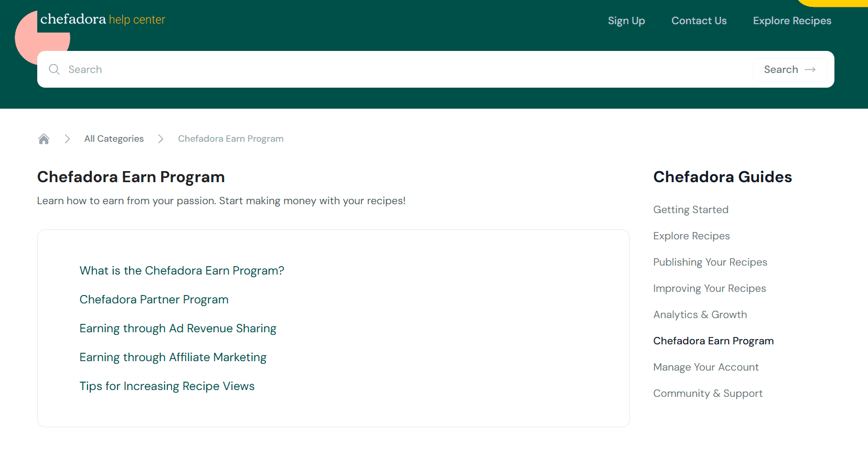Click the home icon in breadcrumb

click(44, 139)
